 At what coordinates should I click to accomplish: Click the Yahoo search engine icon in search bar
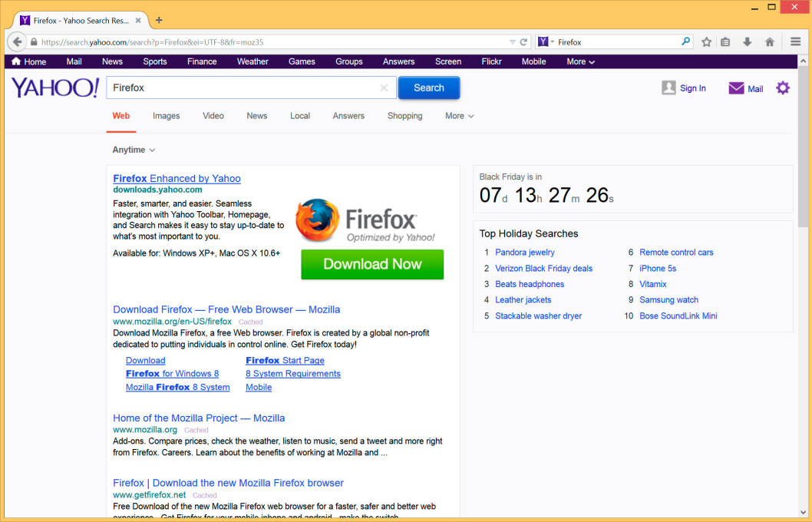[x=543, y=41]
